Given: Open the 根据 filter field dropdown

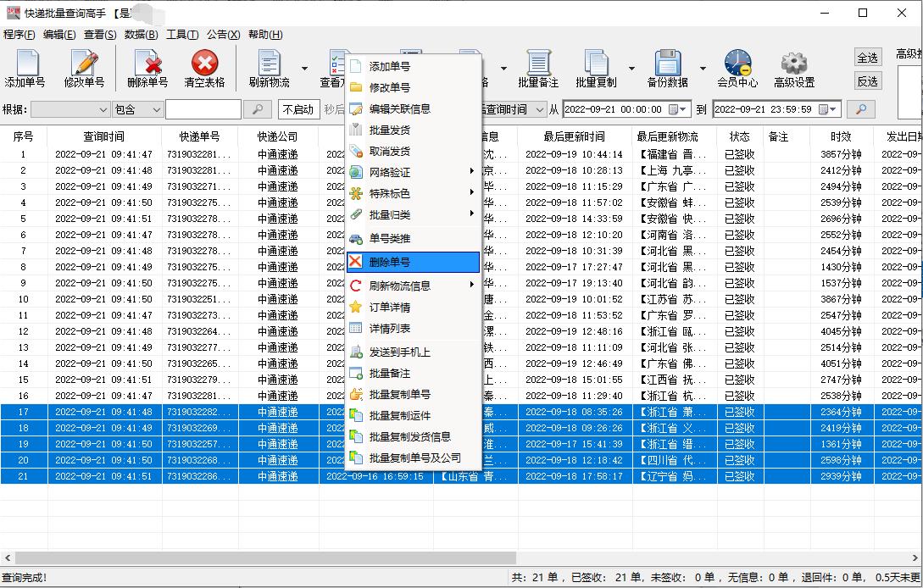Looking at the screenshot, I should (105, 108).
